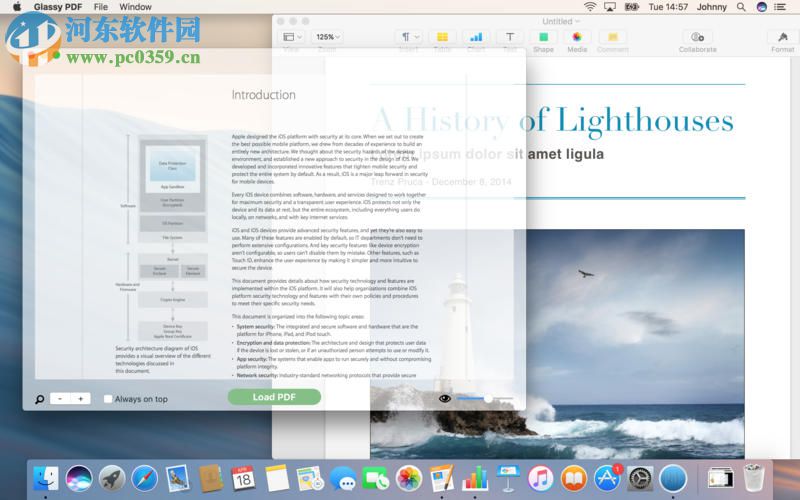Open the Apple menu
This screenshot has width=800, height=500.
tap(17, 7)
